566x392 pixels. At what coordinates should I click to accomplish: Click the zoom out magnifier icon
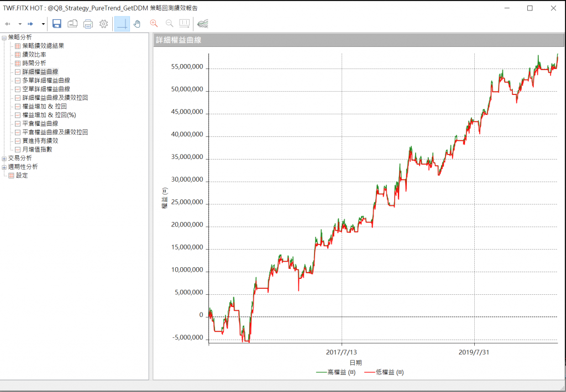pos(169,24)
